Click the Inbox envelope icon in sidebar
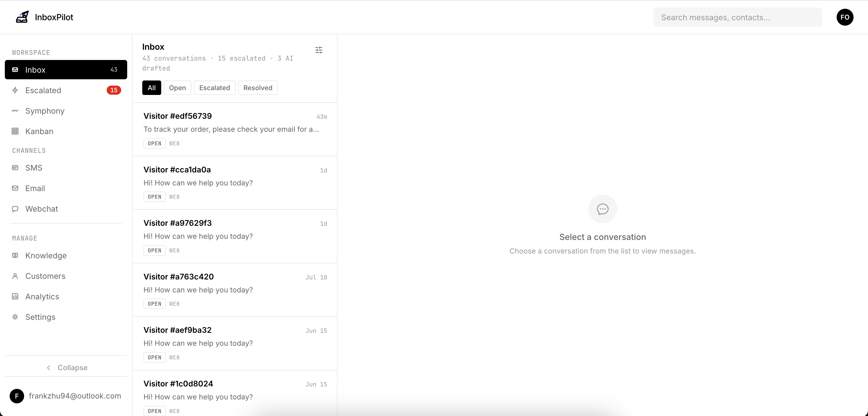The image size is (868, 416). (15, 70)
